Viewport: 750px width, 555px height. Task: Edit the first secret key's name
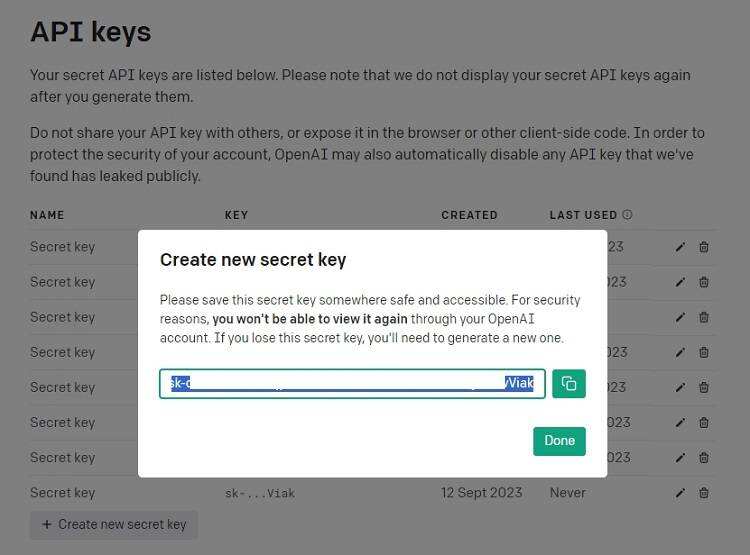pos(680,247)
